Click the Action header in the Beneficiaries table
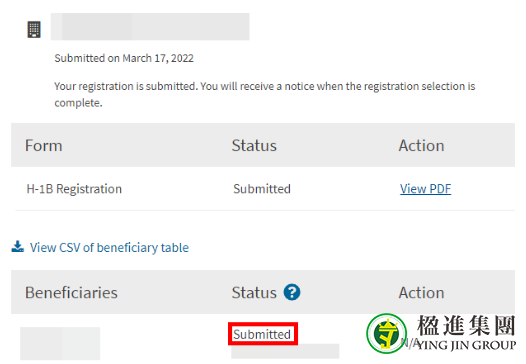 point(421,293)
